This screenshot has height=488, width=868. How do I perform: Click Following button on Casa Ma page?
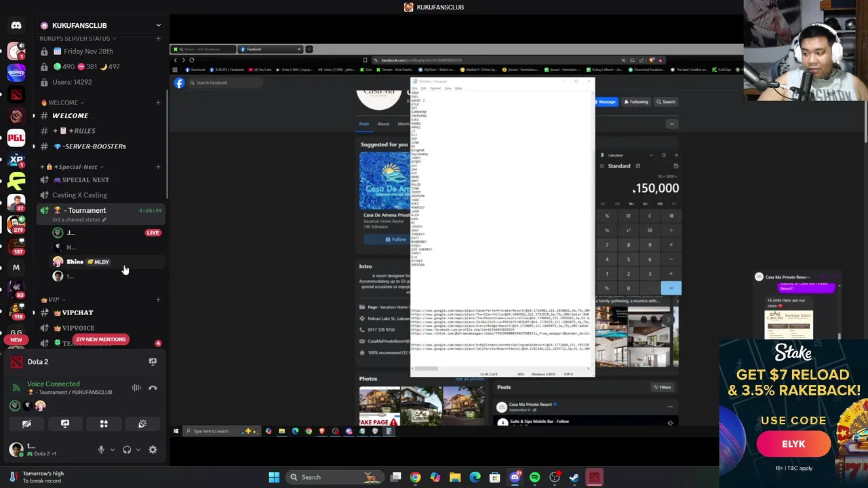pyautogui.click(x=636, y=102)
